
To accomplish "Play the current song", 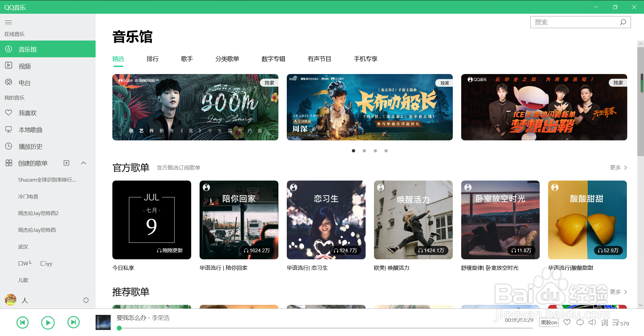I will pos(48,322).
